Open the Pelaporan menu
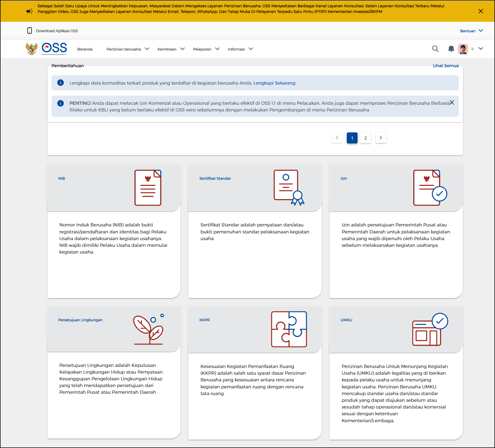 click(x=206, y=49)
